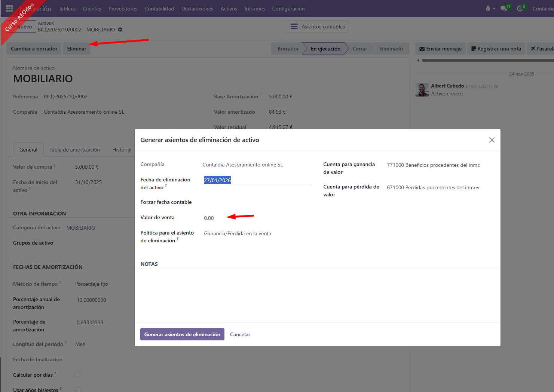Click the chatter horizontal scrollbar
The width and height of the screenshot is (554, 392).
(x=486, y=60)
